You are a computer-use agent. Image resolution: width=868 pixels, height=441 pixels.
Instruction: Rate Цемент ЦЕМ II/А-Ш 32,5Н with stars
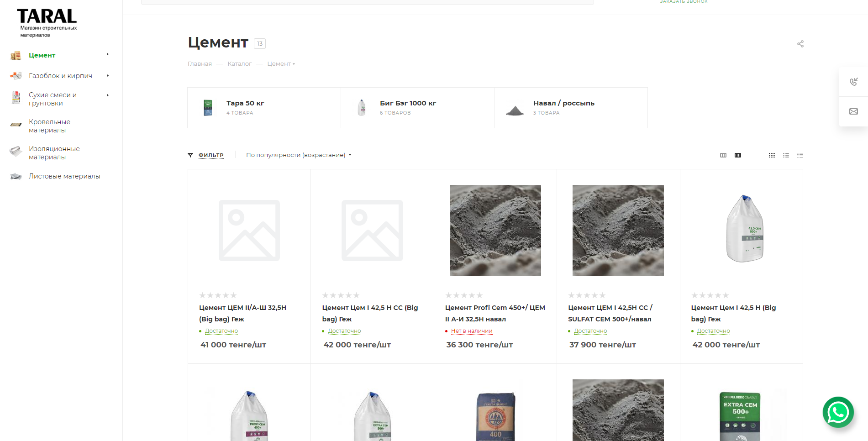pyautogui.click(x=218, y=295)
